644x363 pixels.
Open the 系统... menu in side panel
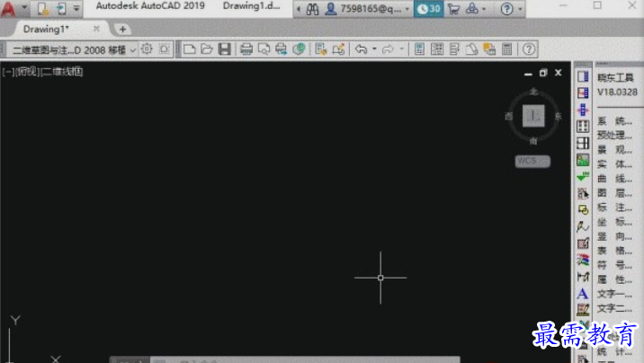coord(614,121)
